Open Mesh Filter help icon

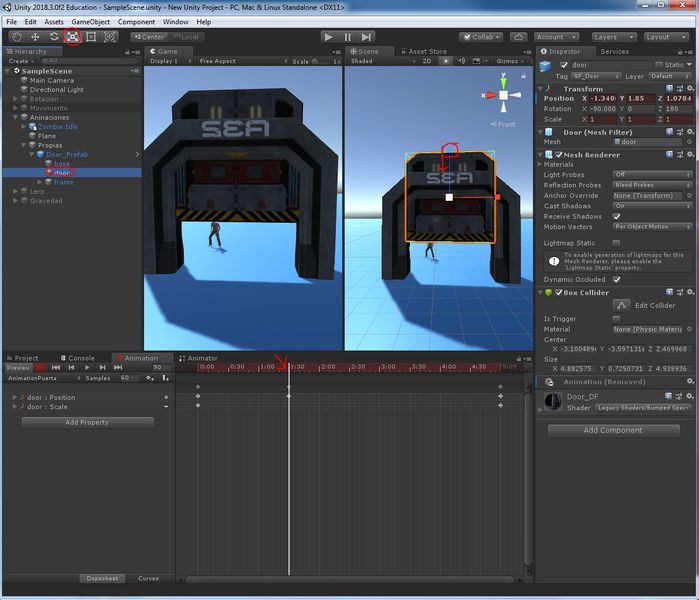coord(670,132)
